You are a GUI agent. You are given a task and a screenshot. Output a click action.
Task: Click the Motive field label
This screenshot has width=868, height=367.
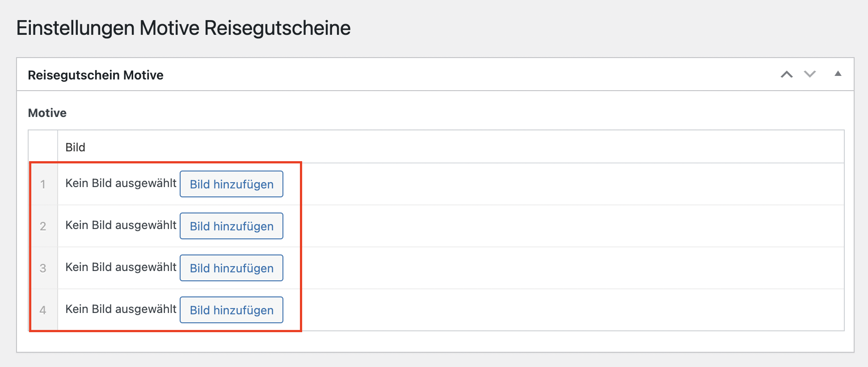[47, 113]
